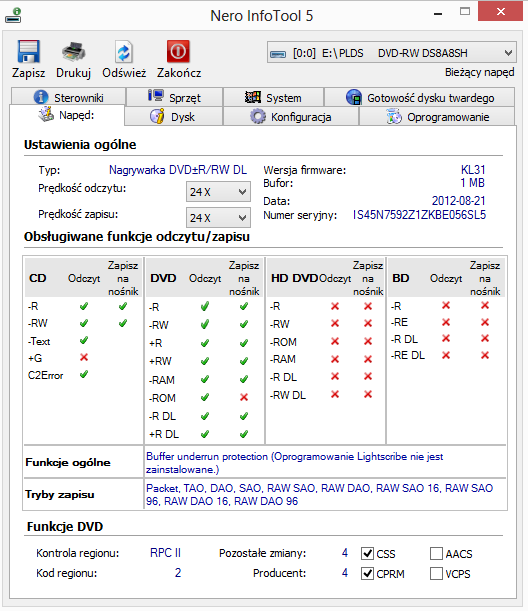Toggle the CPRM checkbox
This screenshot has height=611, width=528.
tap(367, 573)
